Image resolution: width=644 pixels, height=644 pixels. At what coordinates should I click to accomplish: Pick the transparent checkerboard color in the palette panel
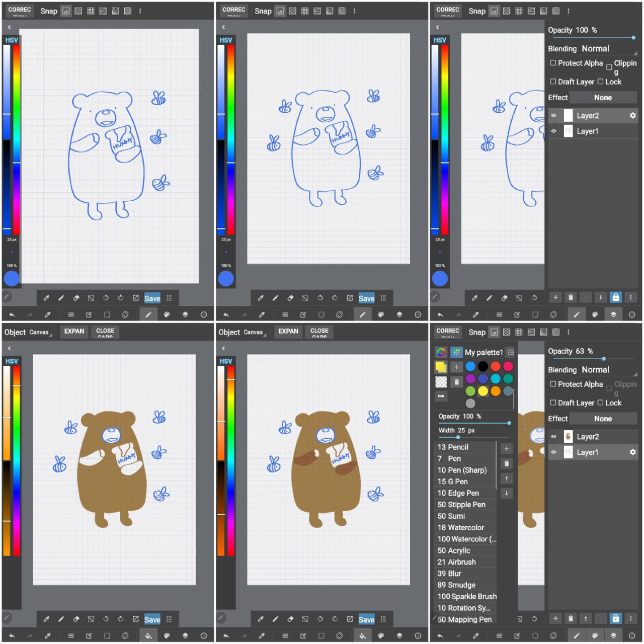click(x=441, y=382)
